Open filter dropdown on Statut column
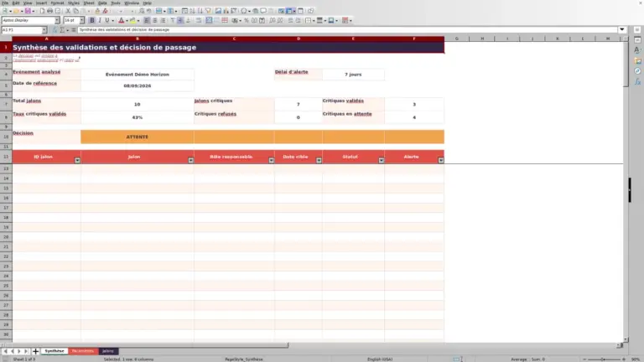The height and width of the screenshot is (362, 644). click(x=382, y=160)
